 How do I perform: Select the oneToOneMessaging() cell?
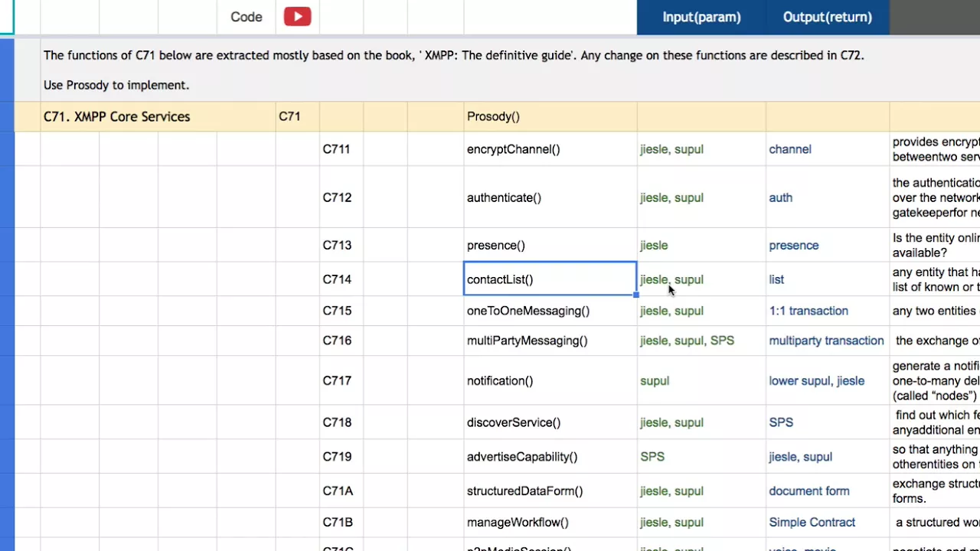(x=550, y=311)
